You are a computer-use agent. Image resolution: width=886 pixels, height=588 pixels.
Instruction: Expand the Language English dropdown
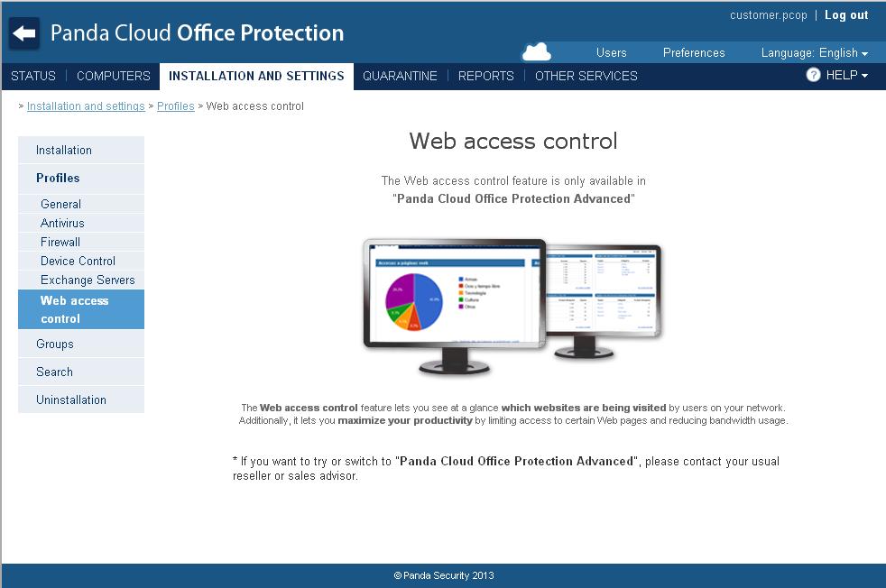coord(813,52)
